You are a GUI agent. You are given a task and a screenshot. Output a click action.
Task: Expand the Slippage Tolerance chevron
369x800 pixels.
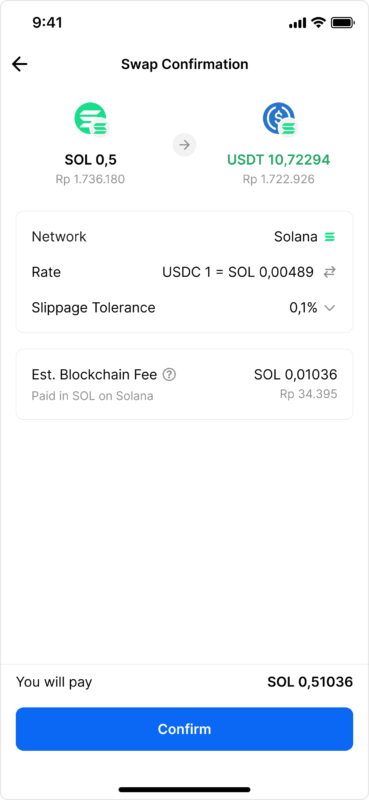[330, 308]
